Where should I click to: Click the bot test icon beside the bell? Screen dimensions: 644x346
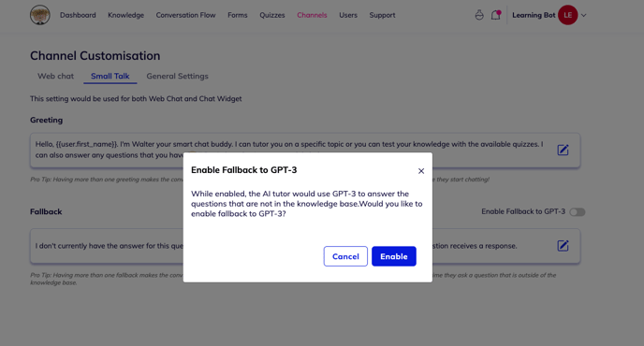(x=479, y=15)
